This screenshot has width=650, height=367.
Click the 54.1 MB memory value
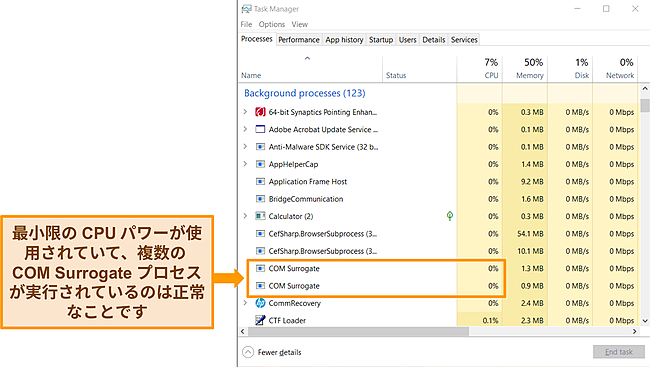[530, 234]
